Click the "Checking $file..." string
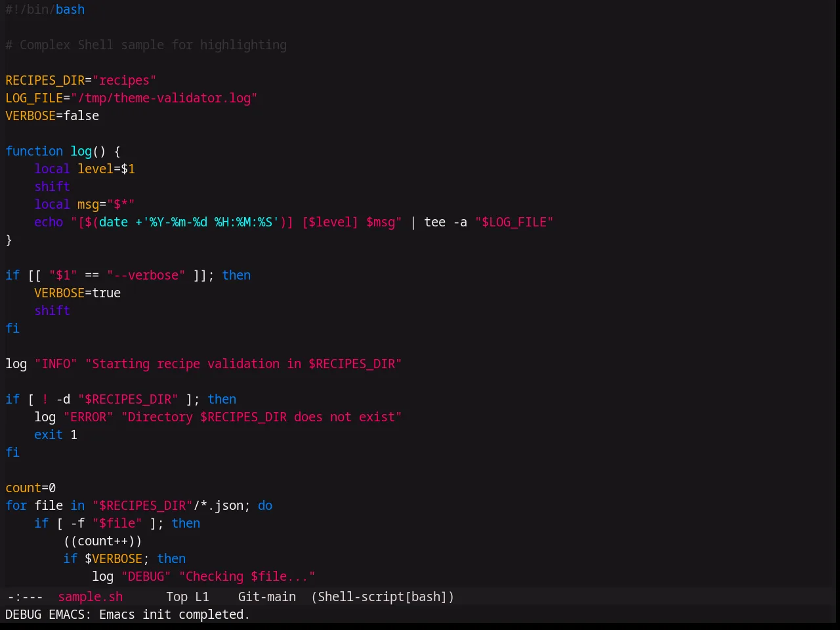 pyautogui.click(x=247, y=576)
